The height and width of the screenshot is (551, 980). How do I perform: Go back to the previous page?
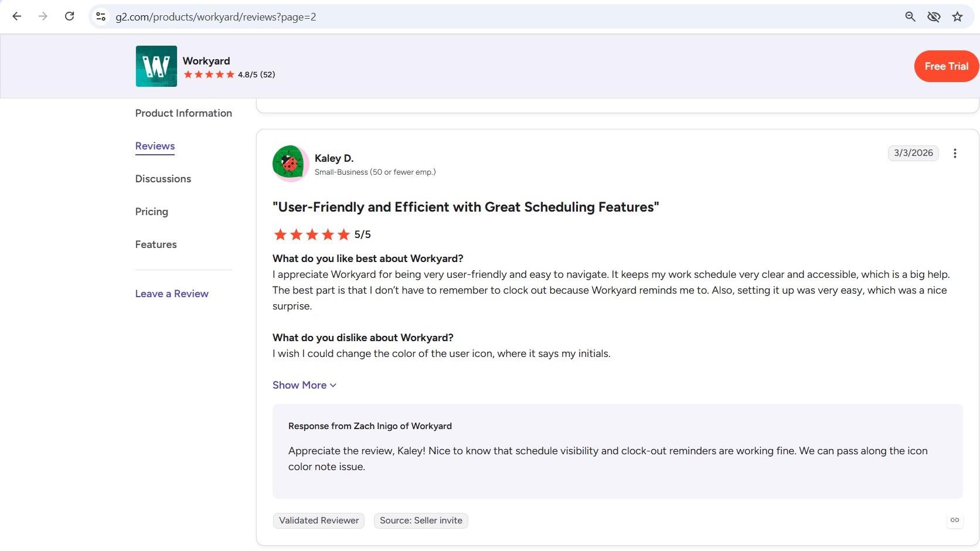coord(17,16)
